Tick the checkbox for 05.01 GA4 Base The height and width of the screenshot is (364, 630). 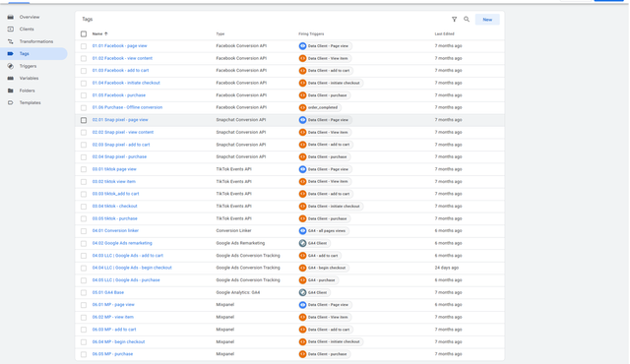pos(84,292)
